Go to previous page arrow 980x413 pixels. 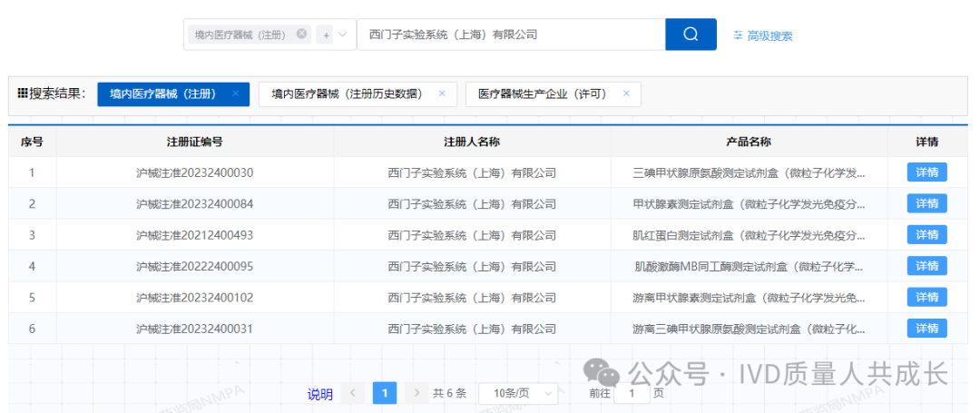pos(352,394)
